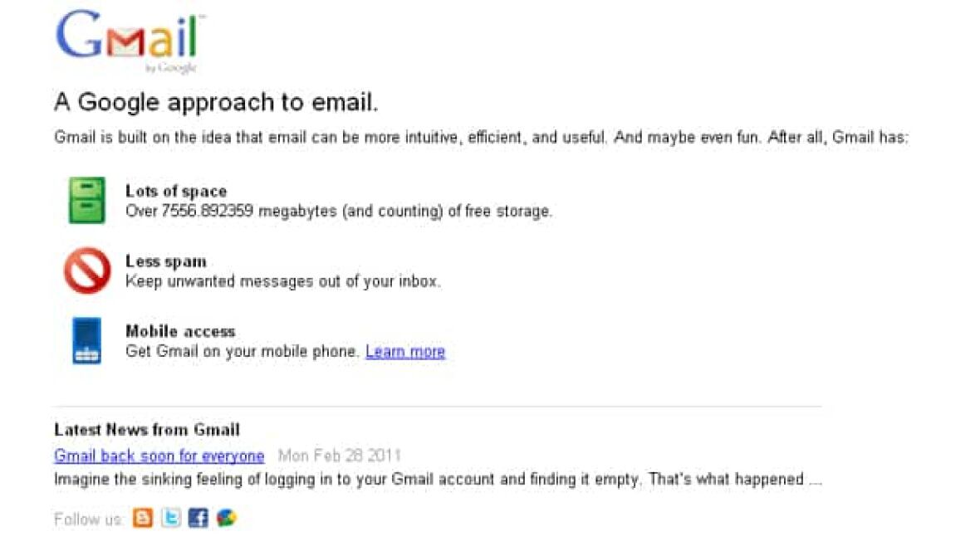Open the 'Gmail back soon for everyone' link
This screenshot has height=551, width=980.
159,456
